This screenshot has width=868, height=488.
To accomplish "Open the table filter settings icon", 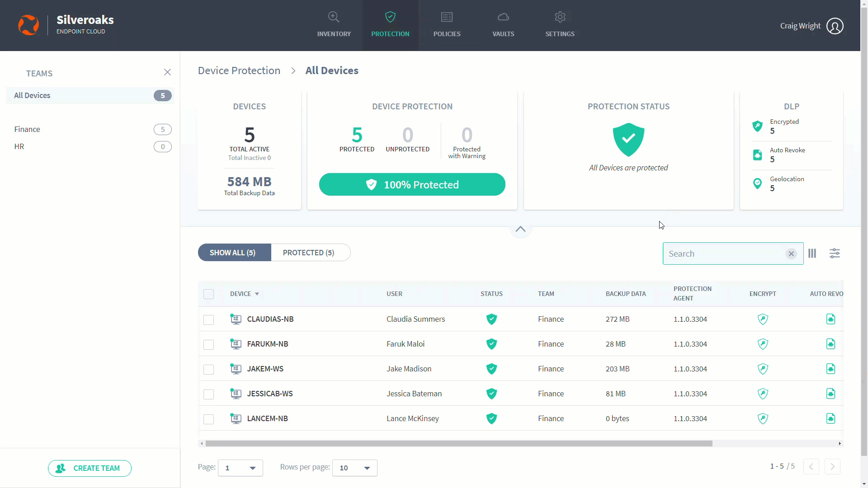I will (835, 253).
